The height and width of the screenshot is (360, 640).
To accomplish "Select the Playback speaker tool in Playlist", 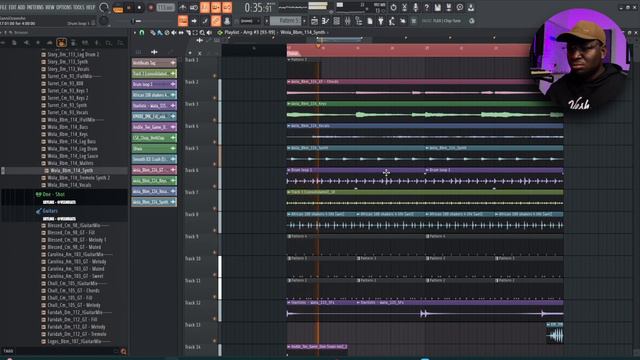I will coord(209,33).
